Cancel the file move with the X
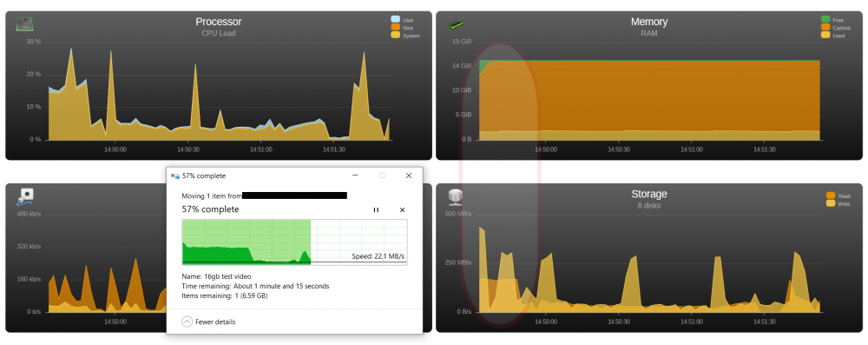 point(403,209)
